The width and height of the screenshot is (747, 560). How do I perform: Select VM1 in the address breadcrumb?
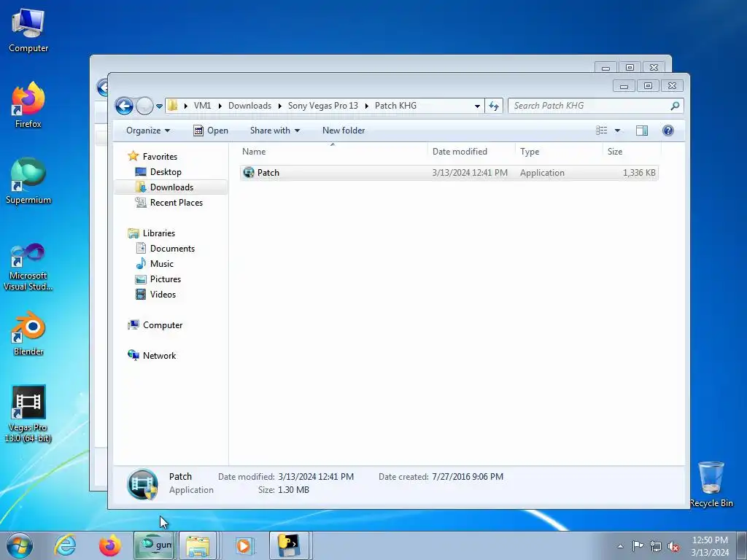tap(202, 106)
